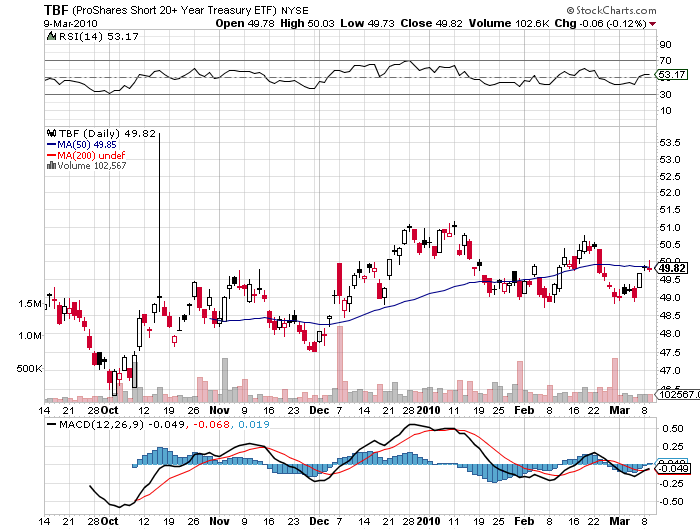700x530 pixels.
Task: Click the 70 overbought level on the RSI axis
Action: (x=665, y=60)
